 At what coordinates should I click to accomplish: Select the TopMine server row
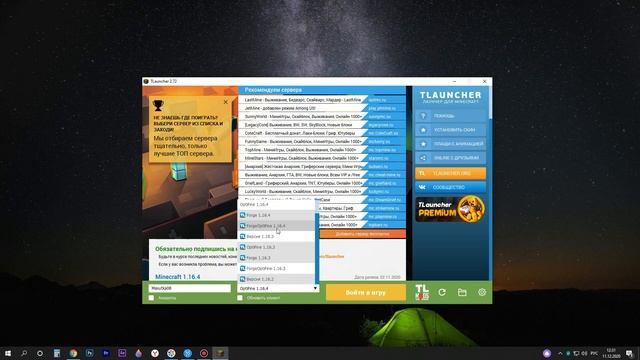pyautogui.click(x=303, y=150)
